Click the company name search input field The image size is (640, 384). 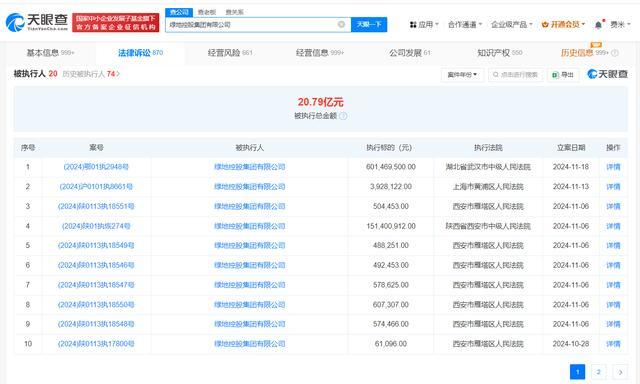(x=252, y=24)
